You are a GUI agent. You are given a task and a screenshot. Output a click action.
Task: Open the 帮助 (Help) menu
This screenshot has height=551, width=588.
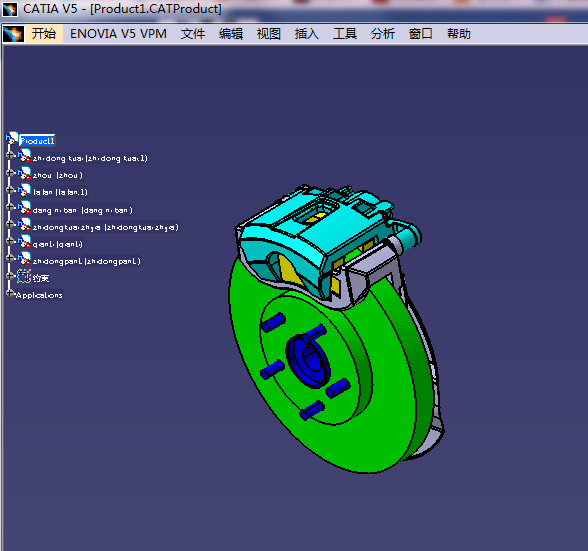pos(458,34)
